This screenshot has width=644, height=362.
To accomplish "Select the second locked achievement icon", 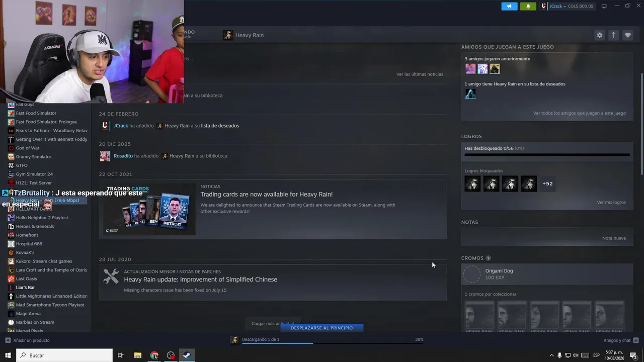I will (491, 184).
